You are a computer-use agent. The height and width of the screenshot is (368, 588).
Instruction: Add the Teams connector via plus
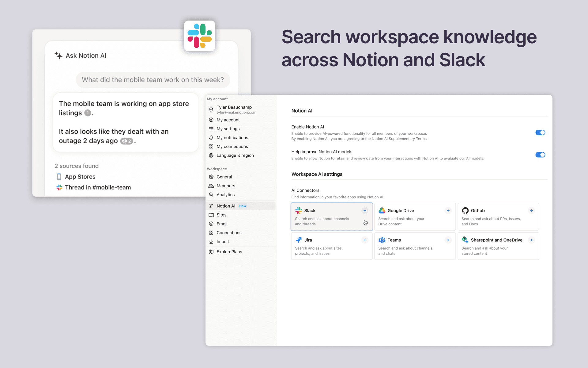pos(448,240)
